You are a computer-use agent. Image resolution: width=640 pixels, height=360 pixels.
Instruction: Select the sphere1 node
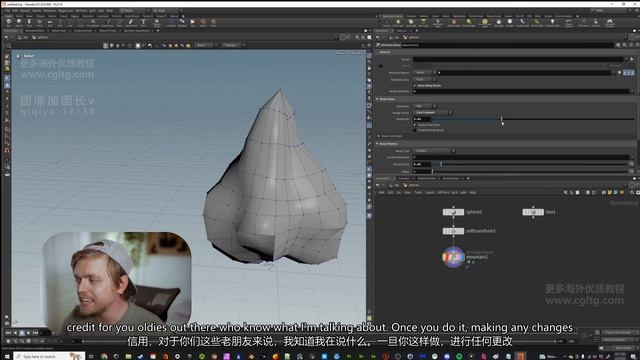coord(453,212)
